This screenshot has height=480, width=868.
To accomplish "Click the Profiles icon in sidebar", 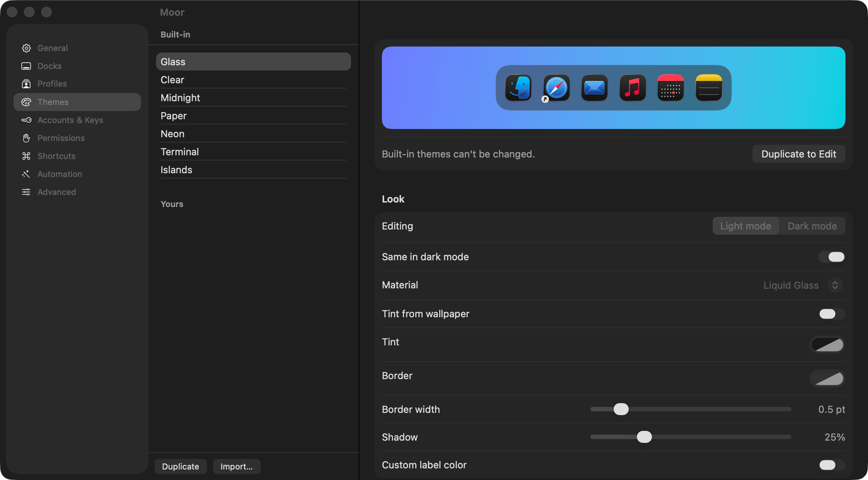I will [x=26, y=84].
